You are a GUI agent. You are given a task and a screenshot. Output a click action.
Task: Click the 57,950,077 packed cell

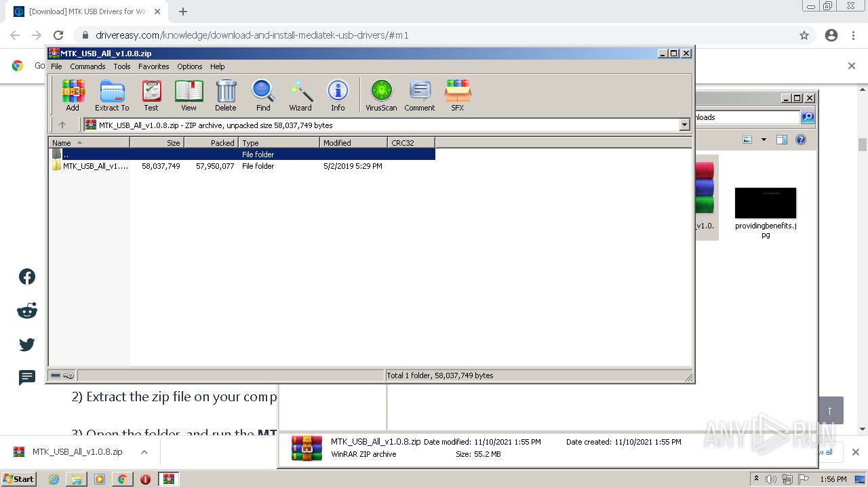coord(215,166)
